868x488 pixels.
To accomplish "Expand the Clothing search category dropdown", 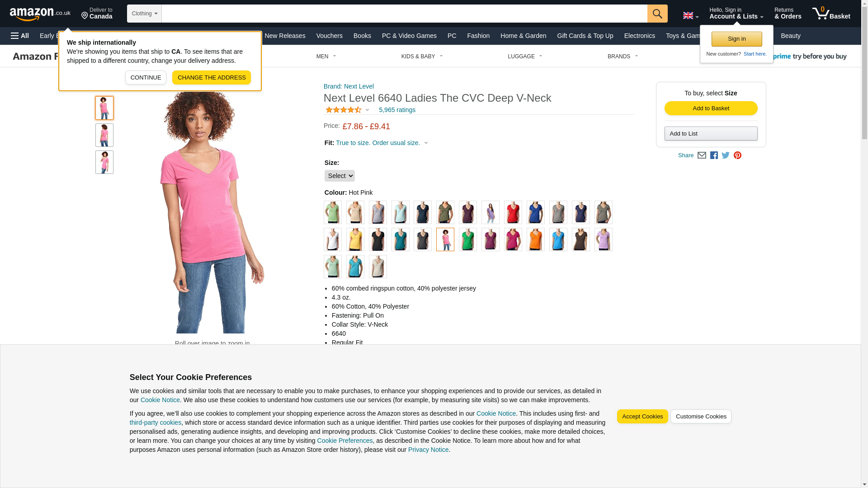I will pyautogui.click(x=144, y=14).
